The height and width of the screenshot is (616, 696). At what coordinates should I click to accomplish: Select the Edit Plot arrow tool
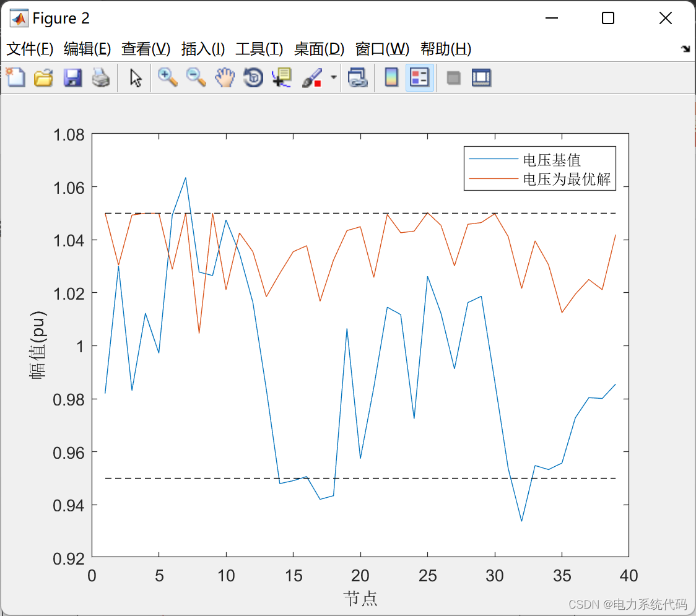click(136, 77)
